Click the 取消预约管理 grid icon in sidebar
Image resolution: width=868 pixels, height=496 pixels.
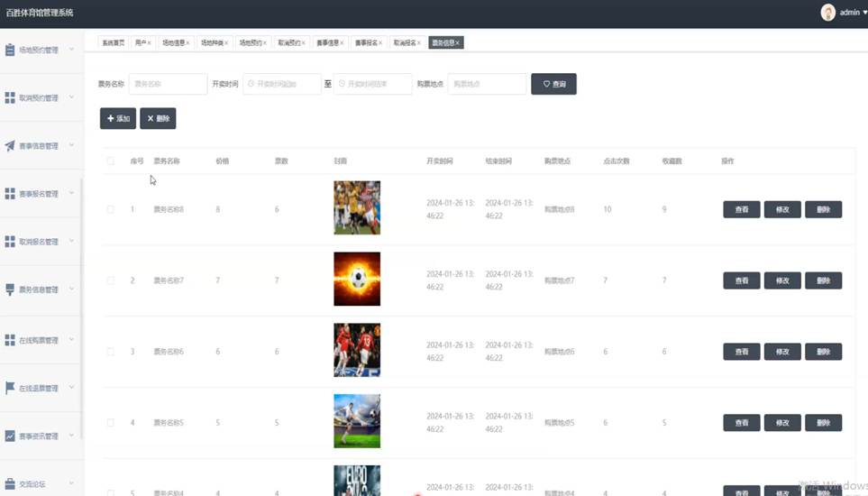[10, 98]
